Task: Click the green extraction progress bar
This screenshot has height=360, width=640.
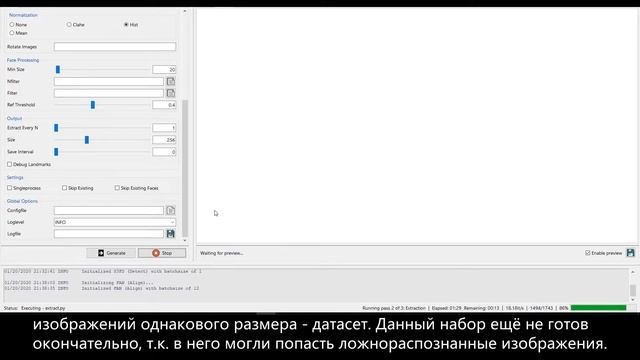Action: pyautogui.click(x=598, y=308)
